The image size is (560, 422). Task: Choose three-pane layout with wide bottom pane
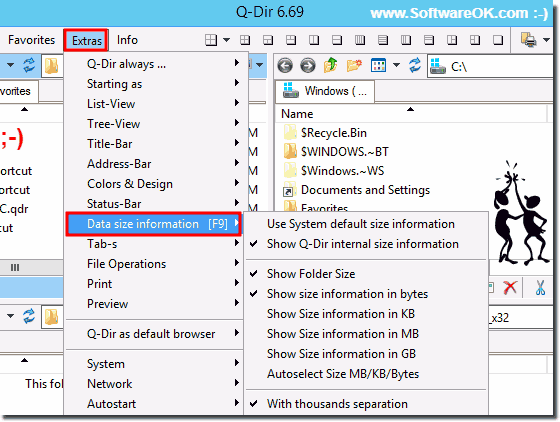click(x=291, y=40)
